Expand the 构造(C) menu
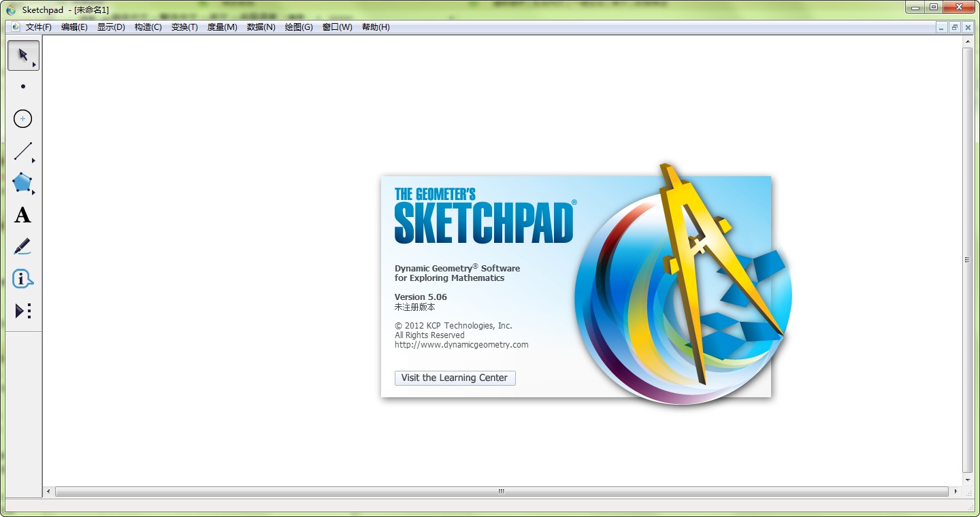 (x=148, y=27)
